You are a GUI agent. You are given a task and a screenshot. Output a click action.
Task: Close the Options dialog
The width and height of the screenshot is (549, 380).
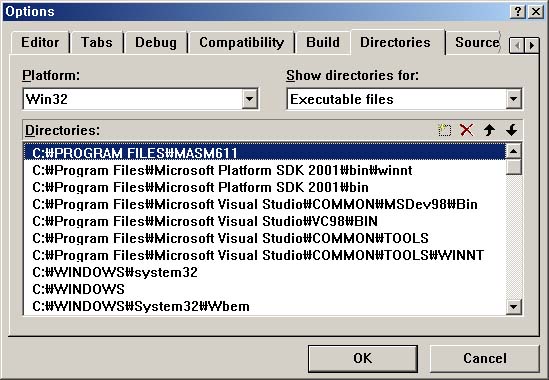[x=536, y=12]
